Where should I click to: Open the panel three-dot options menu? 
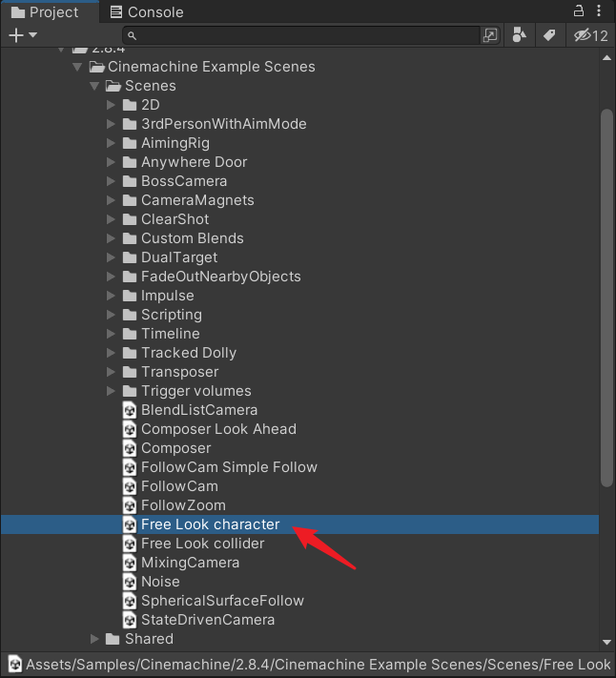[x=599, y=10]
